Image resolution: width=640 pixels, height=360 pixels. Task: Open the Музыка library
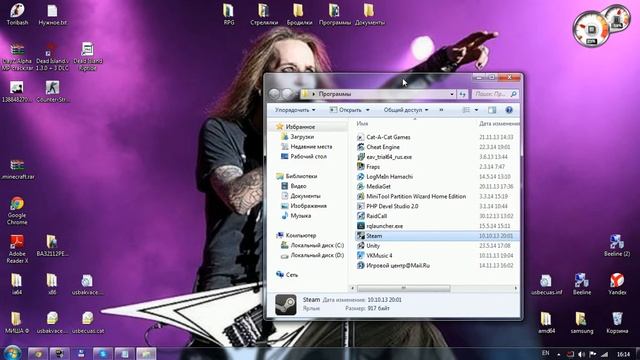click(x=300, y=216)
